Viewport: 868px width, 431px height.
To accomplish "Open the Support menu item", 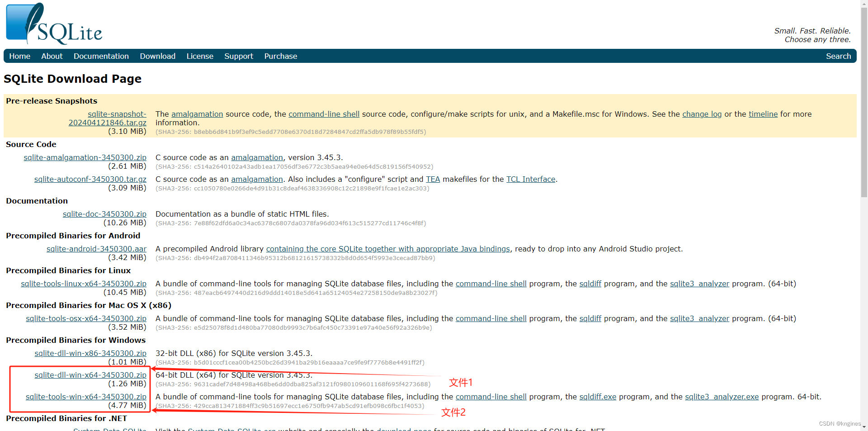I will [x=239, y=56].
